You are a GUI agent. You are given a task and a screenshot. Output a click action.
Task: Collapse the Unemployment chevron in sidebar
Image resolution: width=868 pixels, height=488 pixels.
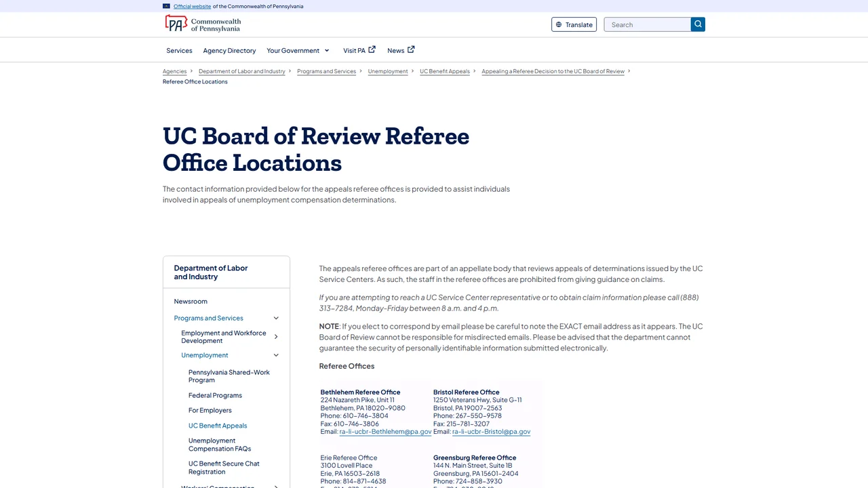coord(276,355)
